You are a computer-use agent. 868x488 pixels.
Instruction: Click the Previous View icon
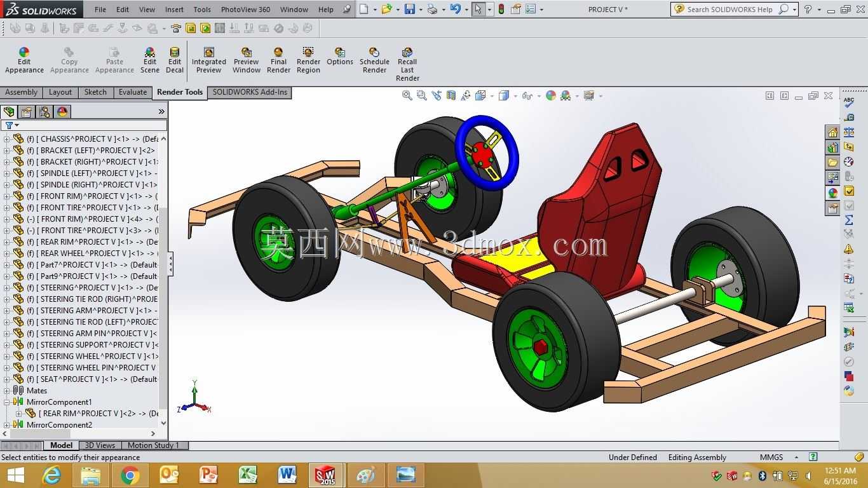coord(437,95)
